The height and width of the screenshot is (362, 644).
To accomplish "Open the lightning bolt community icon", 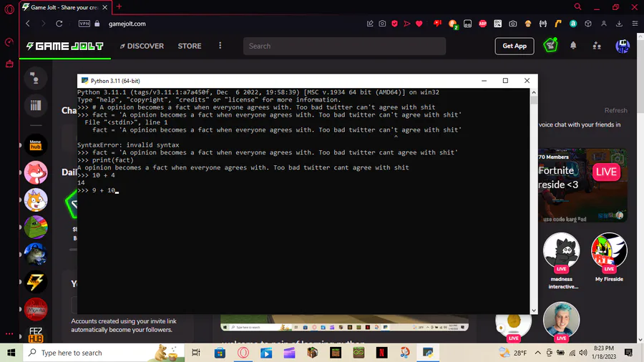I will [x=36, y=282].
